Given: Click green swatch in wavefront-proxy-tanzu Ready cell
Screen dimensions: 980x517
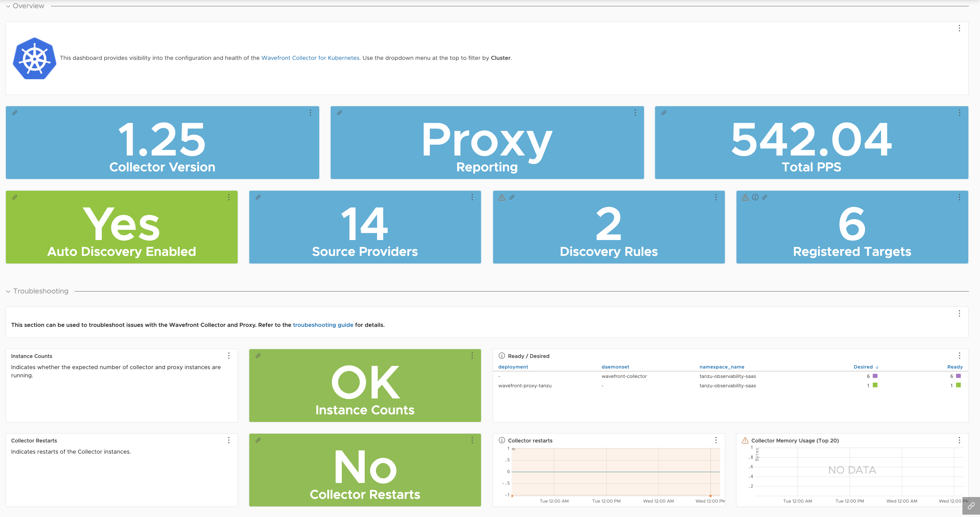Looking at the screenshot, I should pos(958,385).
